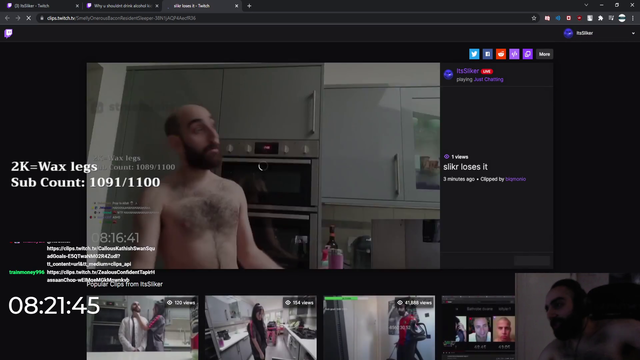The height and width of the screenshot is (360, 640).
Task: Open the Extensions puzzle piece menu
Action: tap(600, 18)
